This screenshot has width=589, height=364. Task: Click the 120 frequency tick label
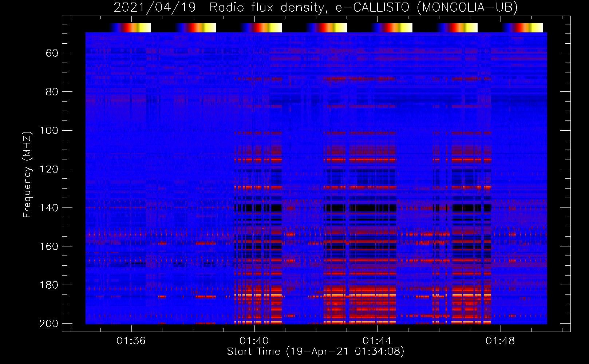click(49, 169)
